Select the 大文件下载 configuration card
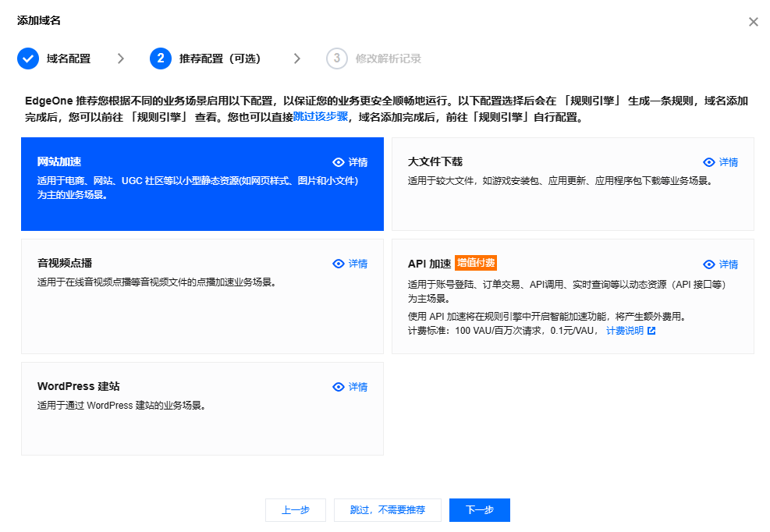770x532 pixels. pyautogui.click(x=573, y=184)
